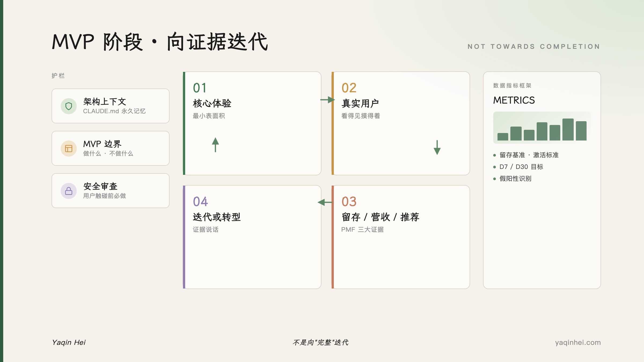Click the bar chart graphic under METRICS
Viewport: 644px width, 362px height.
(x=542, y=128)
